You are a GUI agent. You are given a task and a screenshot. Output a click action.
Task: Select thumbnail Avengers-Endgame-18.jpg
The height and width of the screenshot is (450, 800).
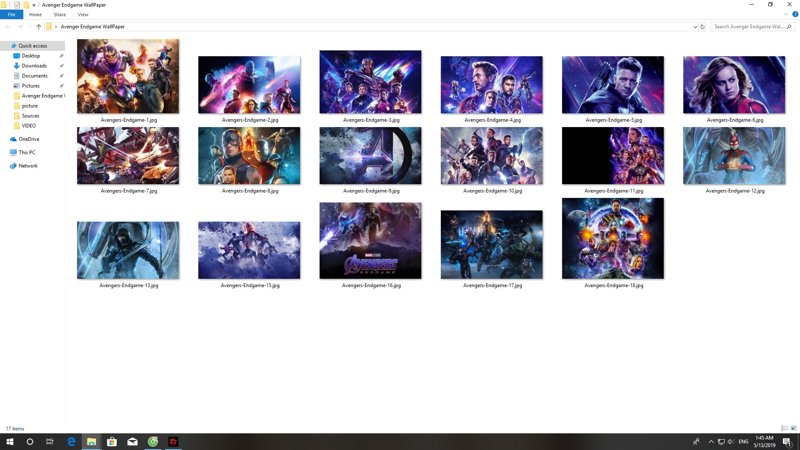tap(613, 238)
